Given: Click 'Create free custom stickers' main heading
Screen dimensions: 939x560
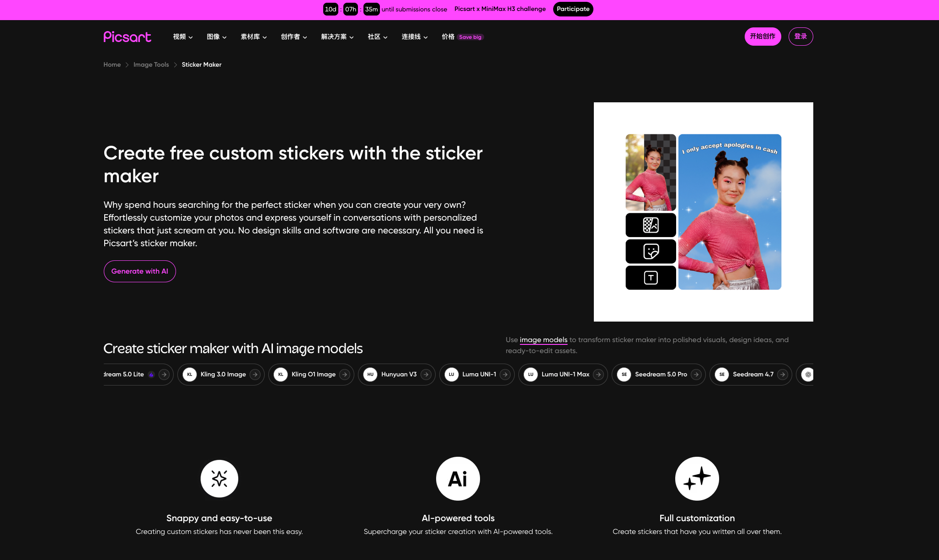Looking at the screenshot, I should 293,164.
